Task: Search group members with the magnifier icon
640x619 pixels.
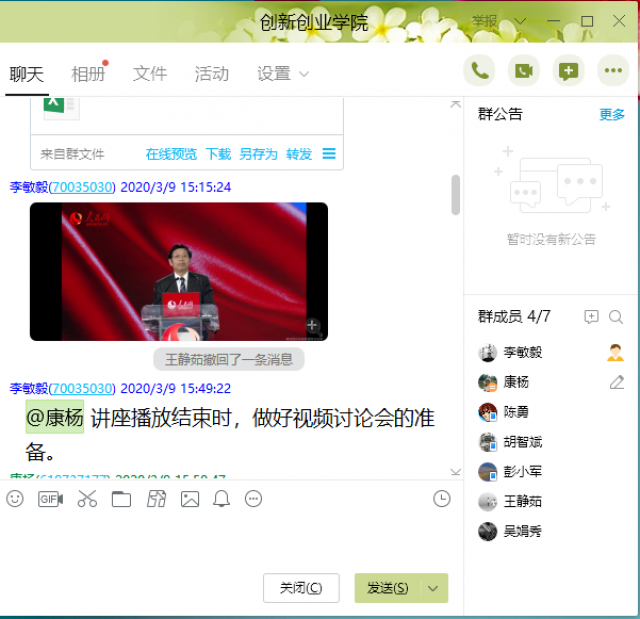Action: click(x=616, y=317)
